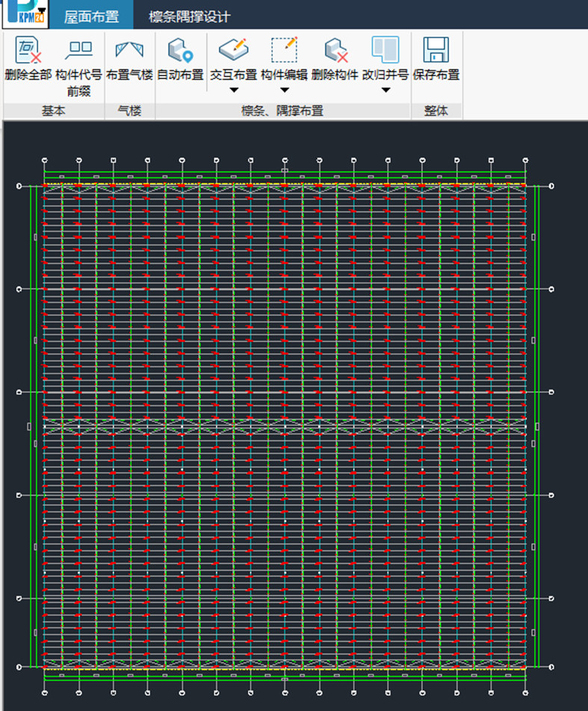Image resolution: width=588 pixels, height=711 pixels.
Task: Click the 删除构件 delete component icon
Action: [335, 50]
